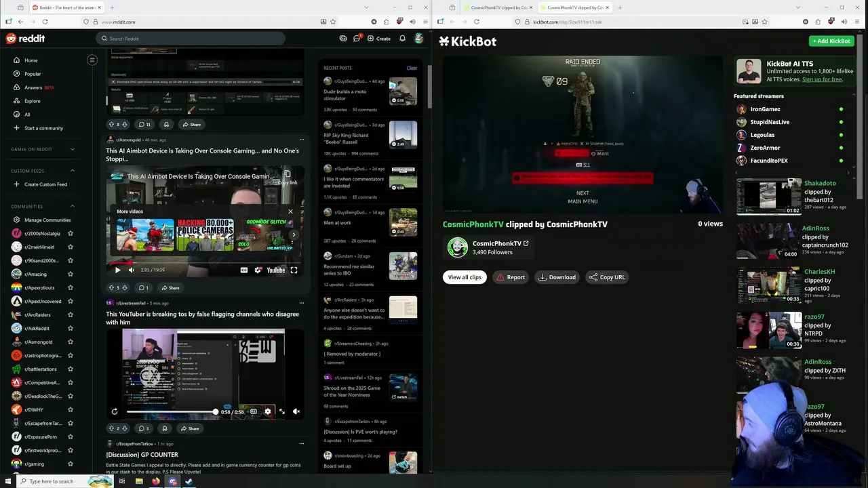
Task: Open Shakadoto clip thumbnail
Action: click(x=769, y=197)
